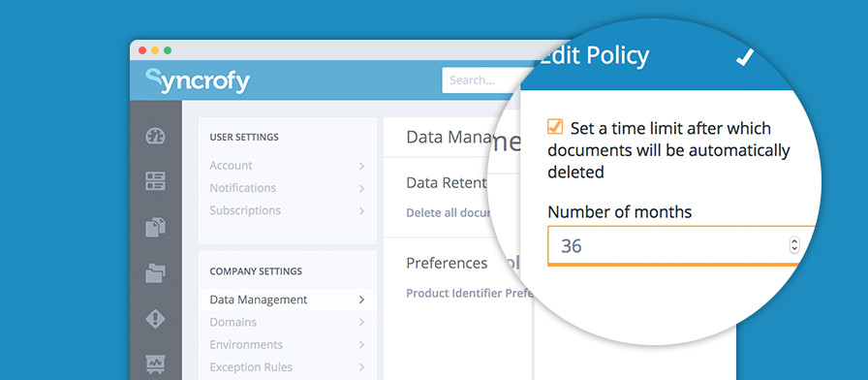Select the list layout sidebar icon
The width and height of the screenshot is (868, 380).
click(156, 181)
